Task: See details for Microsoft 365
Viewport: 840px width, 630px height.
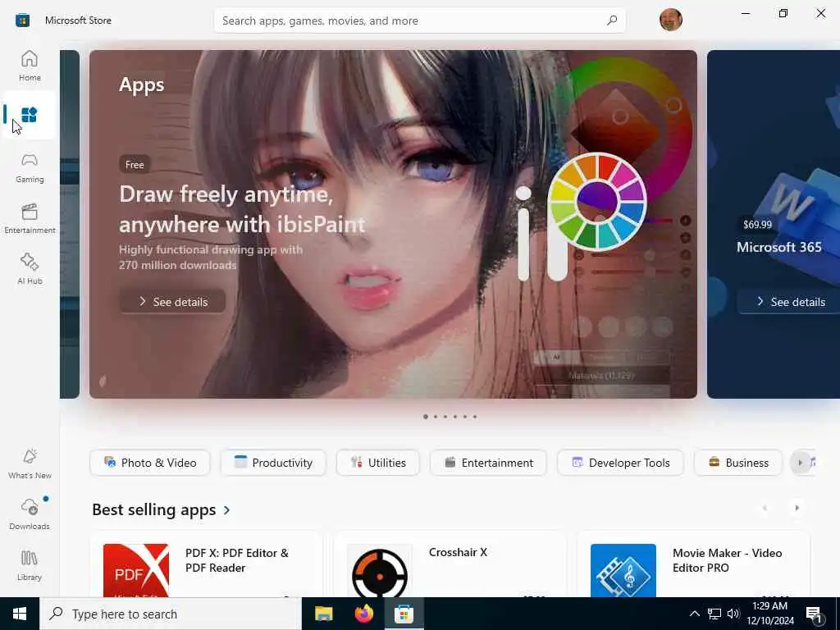Action: (x=790, y=302)
